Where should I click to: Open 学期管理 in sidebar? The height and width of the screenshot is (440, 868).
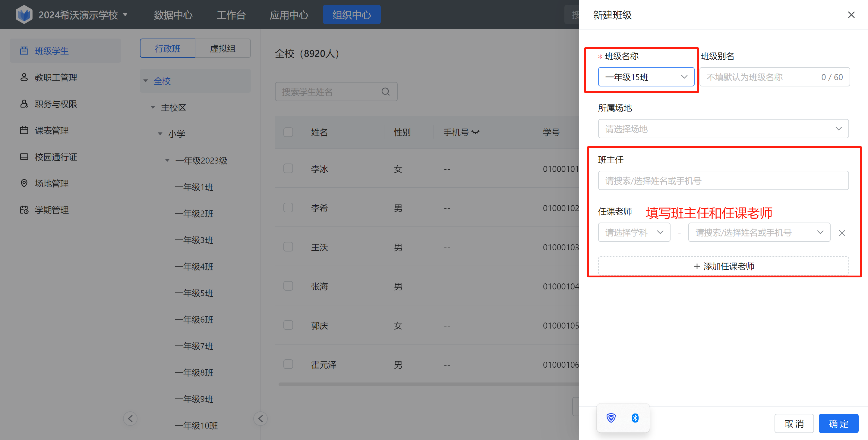coord(65,210)
